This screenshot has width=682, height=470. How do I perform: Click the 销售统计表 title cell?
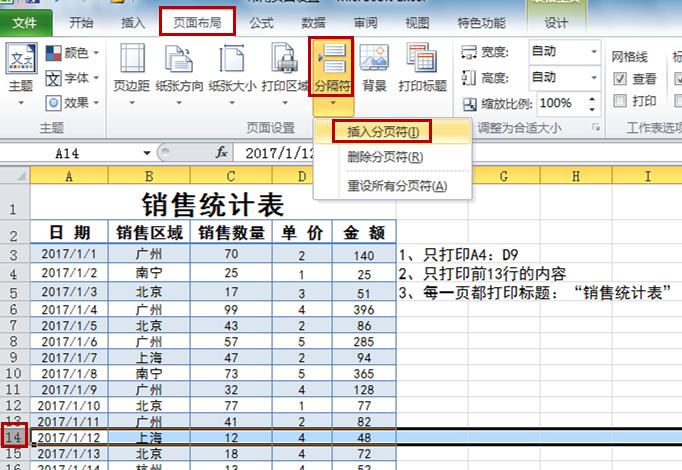(x=213, y=203)
